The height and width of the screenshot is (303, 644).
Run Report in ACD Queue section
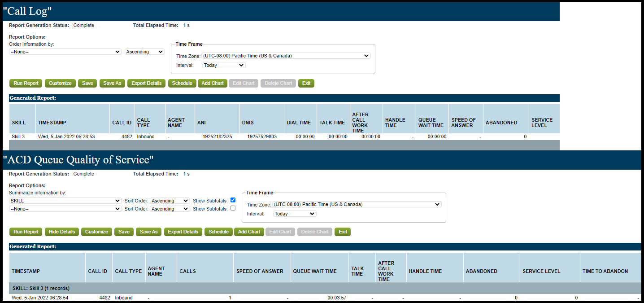click(x=26, y=232)
